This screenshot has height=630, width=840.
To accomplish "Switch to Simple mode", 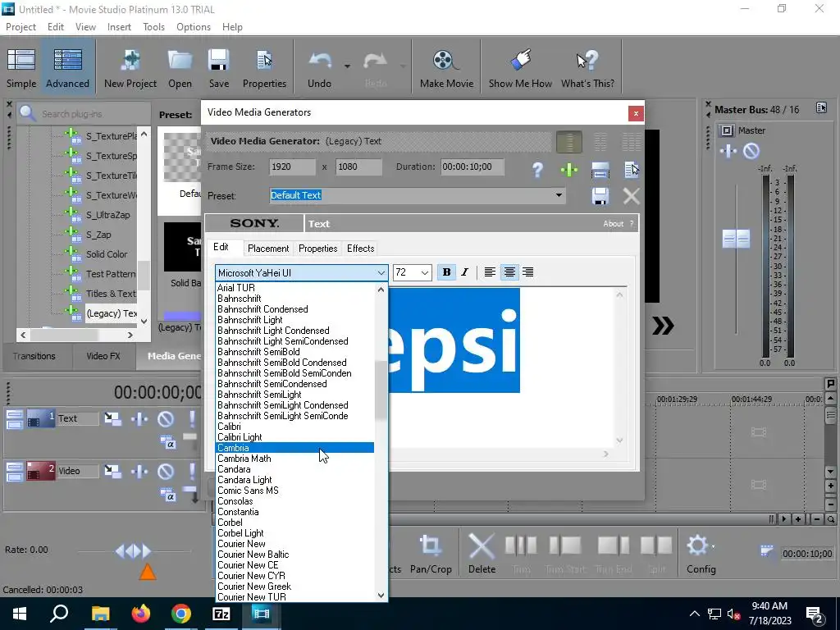I will click(21, 67).
